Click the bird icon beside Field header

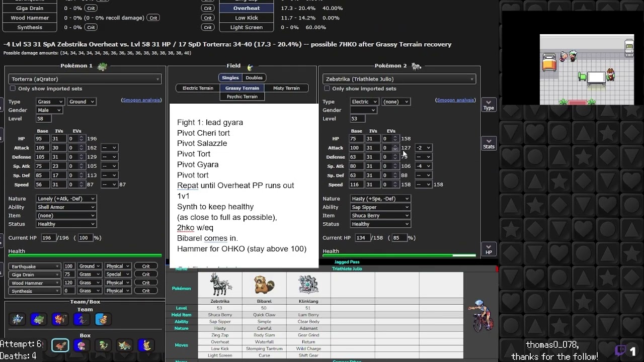point(250,66)
